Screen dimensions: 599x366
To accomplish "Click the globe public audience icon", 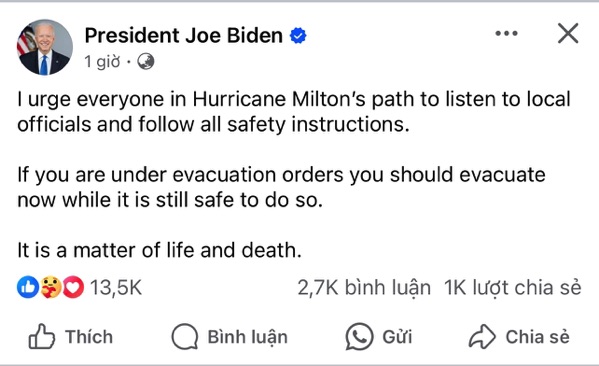I will pyautogui.click(x=146, y=62).
